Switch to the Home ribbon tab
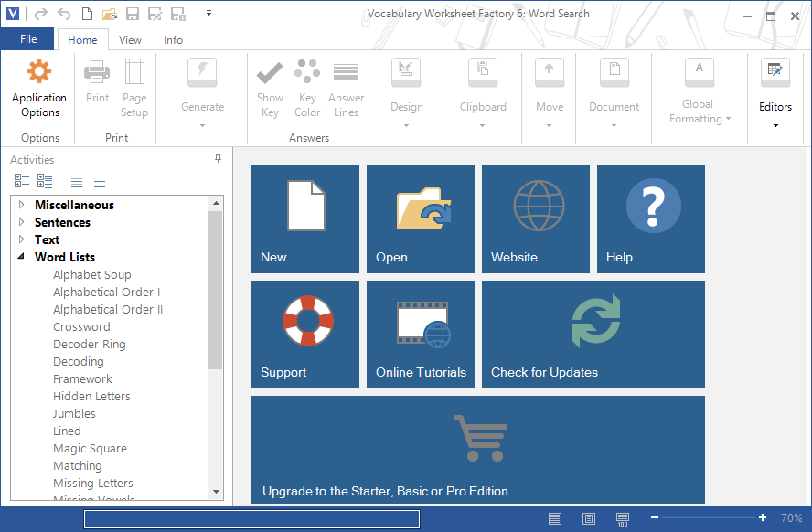The height and width of the screenshot is (532, 812). tap(82, 40)
